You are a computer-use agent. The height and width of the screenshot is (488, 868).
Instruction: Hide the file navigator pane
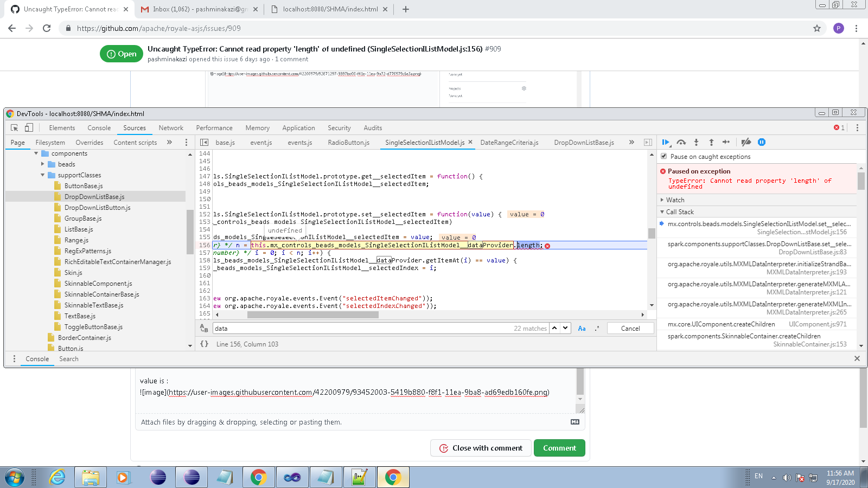204,143
